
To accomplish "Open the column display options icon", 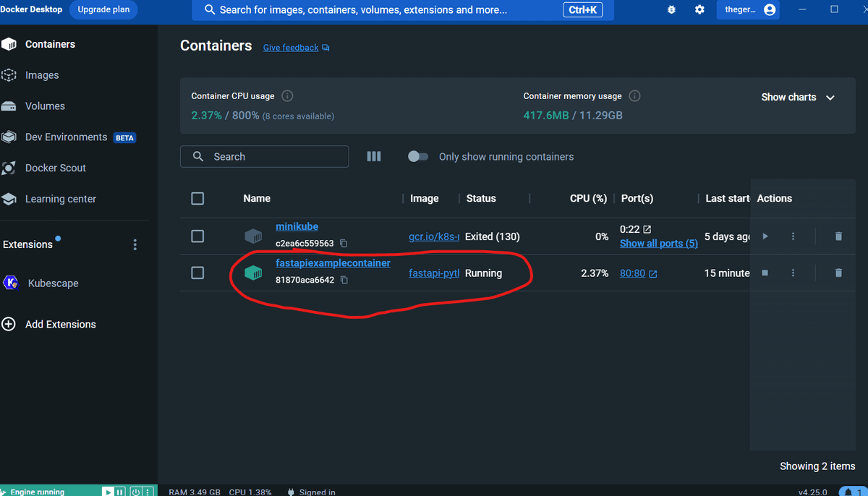I will coord(374,156).
